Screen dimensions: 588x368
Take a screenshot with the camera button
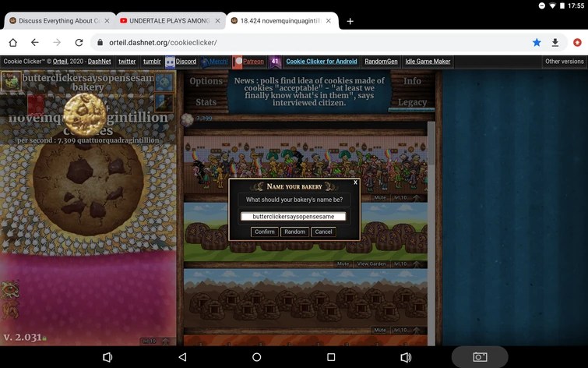pyautogui.click(x=480, y=357)
